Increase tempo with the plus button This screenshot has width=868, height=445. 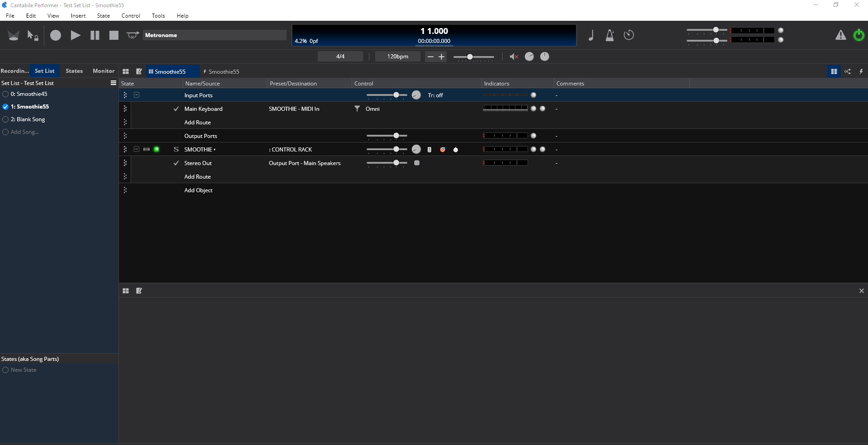tap(442, 57)
